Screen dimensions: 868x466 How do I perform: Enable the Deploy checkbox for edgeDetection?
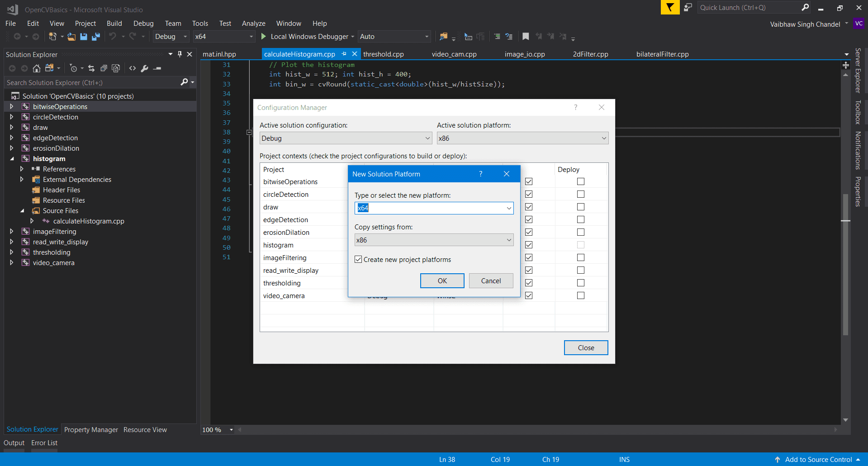click(x=580, y=219)
